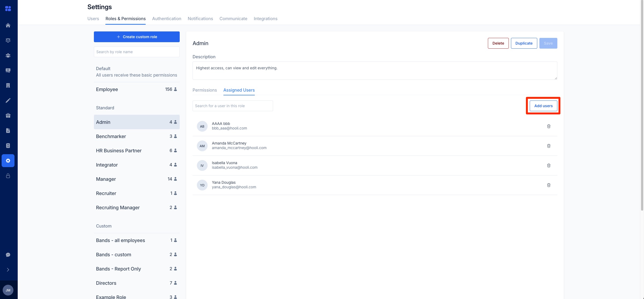Switch to the Permissions tab

[205, 90]
